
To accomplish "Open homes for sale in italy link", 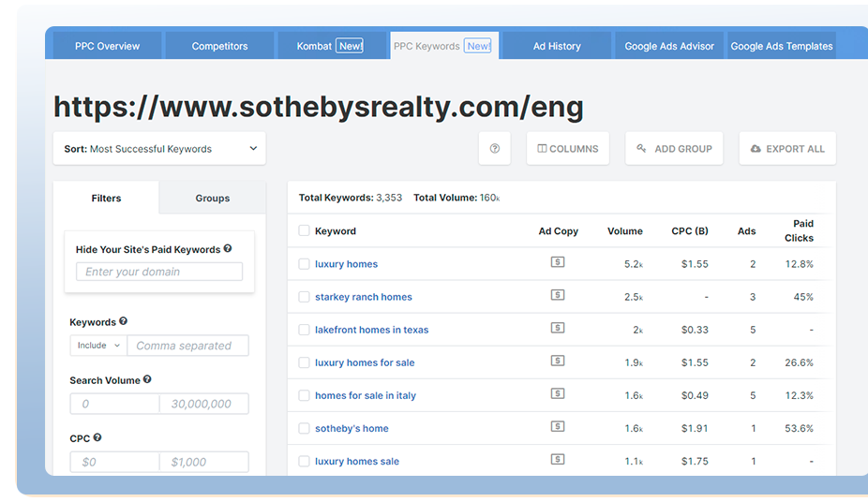I will coord(366,395).
